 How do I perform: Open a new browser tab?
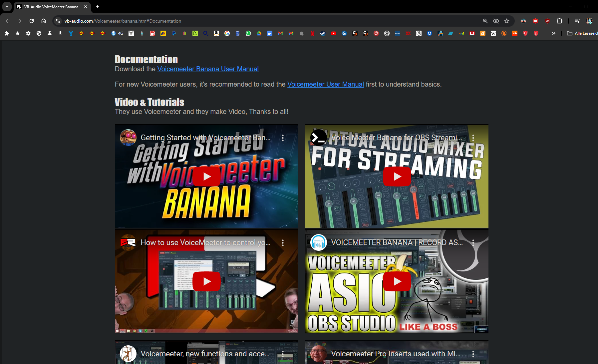coord(98,7)
